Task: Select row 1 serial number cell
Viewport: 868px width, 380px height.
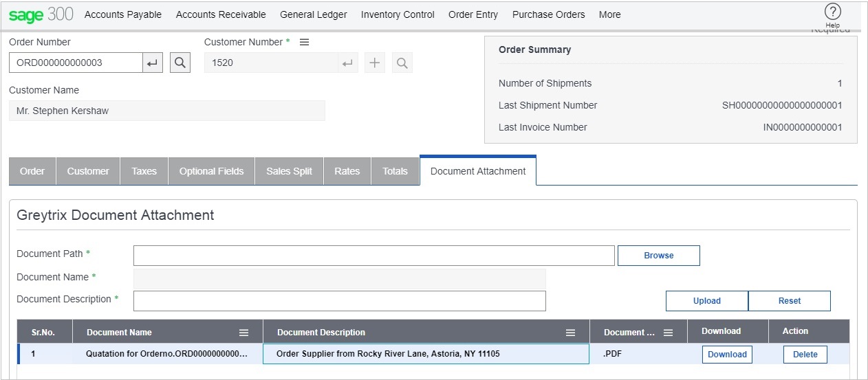Action: pyautogui.click(x=45, y=355)
